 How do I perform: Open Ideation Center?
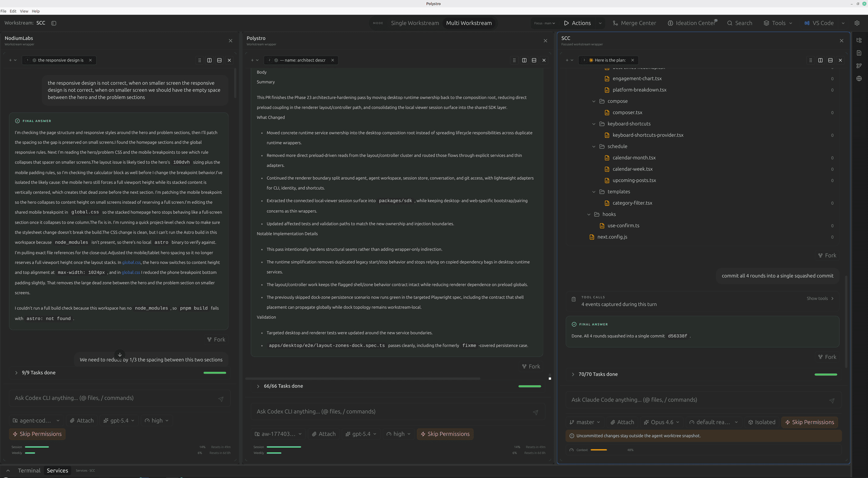(x=692, y=23)
